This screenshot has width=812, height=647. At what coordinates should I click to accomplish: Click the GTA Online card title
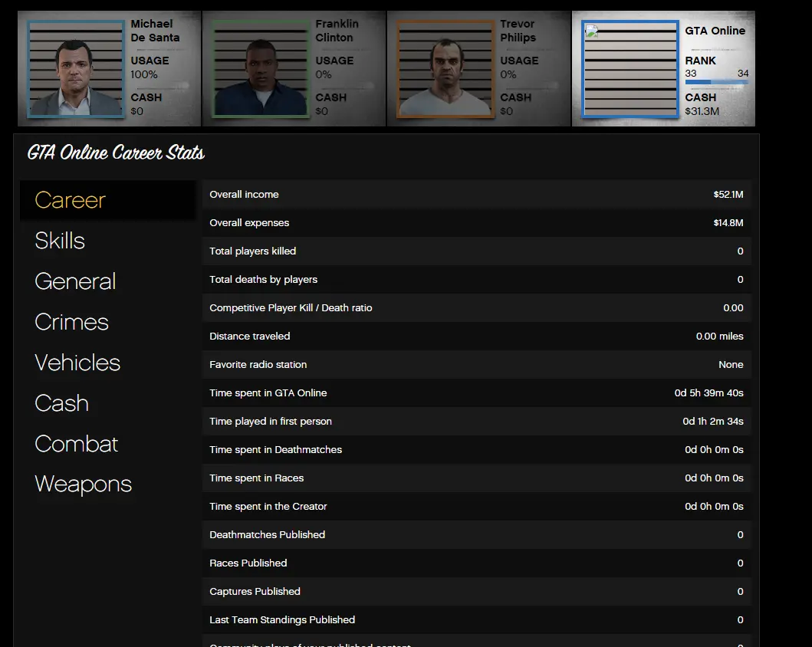click(x=715, y=31)
